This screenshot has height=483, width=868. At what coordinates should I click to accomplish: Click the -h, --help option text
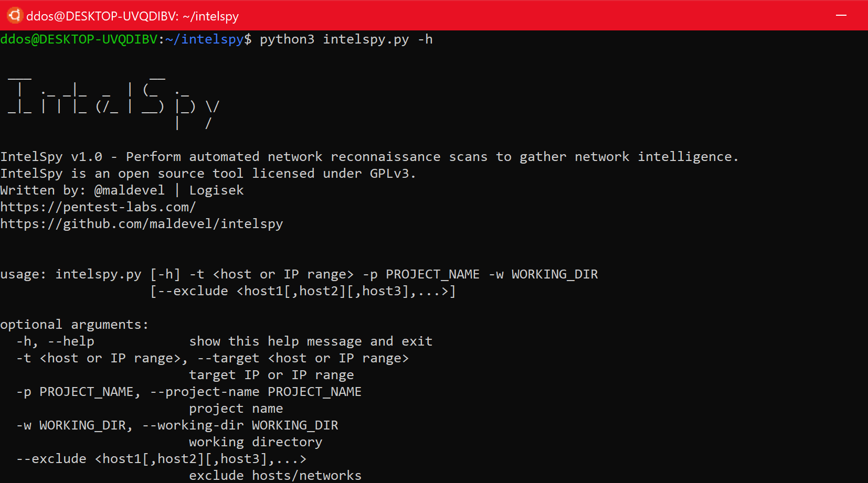coord(55,341)
